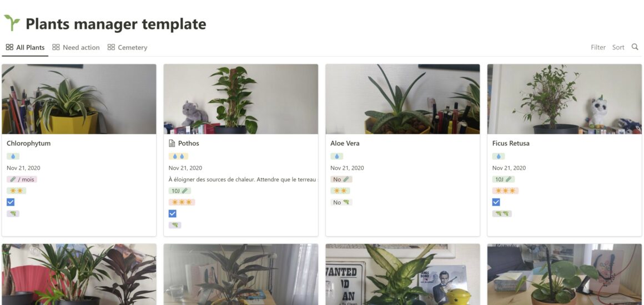Click the search magnifier icon
Screen dimensions: 644x305
pos(635,47)
